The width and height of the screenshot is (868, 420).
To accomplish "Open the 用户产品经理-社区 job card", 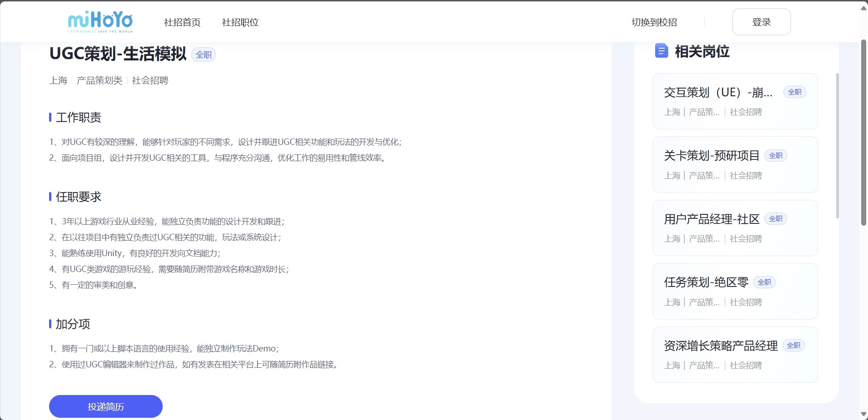I will pos(734,228).
